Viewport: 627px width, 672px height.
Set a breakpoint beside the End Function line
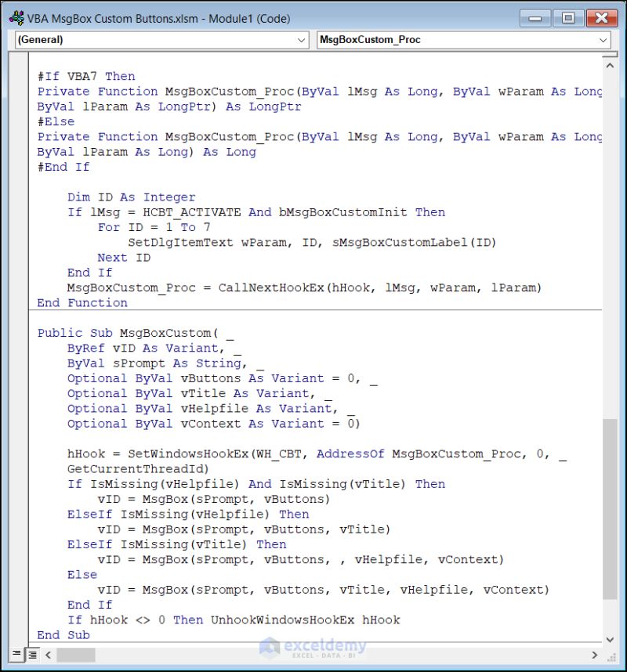(17, 302)
